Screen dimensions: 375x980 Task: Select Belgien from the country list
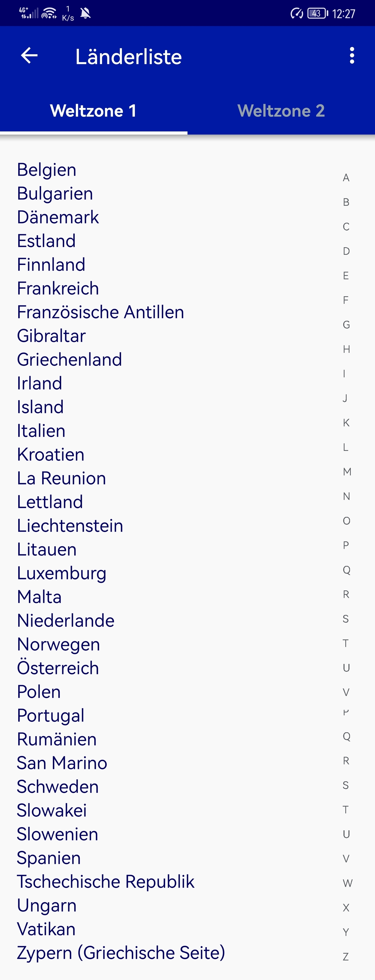click(47, 170)
